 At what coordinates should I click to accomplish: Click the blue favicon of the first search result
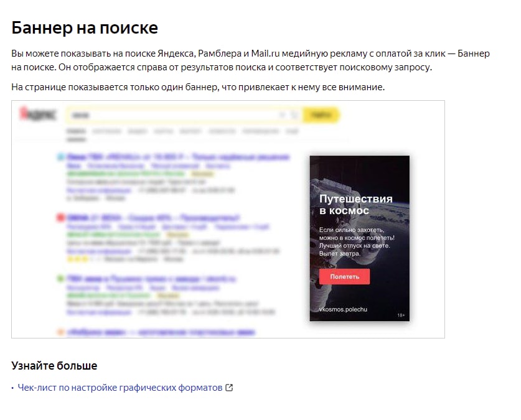tap(60, 157)
